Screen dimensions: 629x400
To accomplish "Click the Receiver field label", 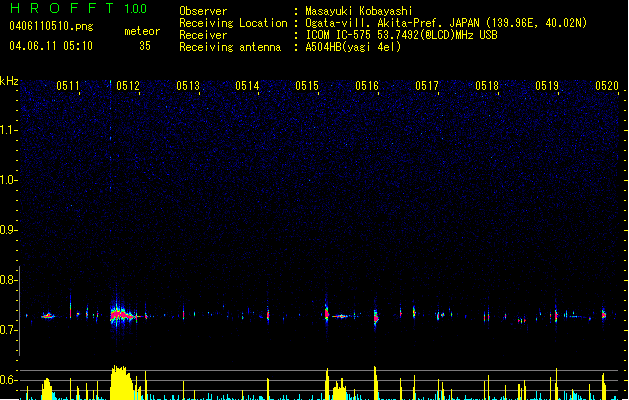I will (203, 35).
